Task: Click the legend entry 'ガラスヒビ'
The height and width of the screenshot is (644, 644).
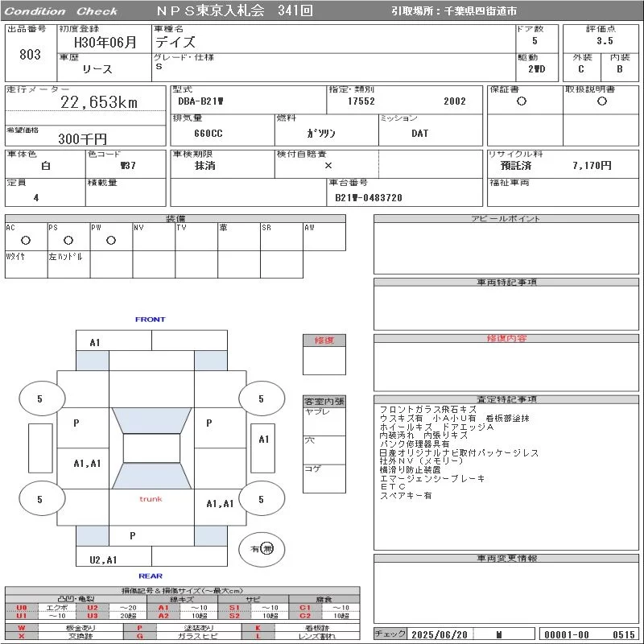Action: click(x=198, y=636)
